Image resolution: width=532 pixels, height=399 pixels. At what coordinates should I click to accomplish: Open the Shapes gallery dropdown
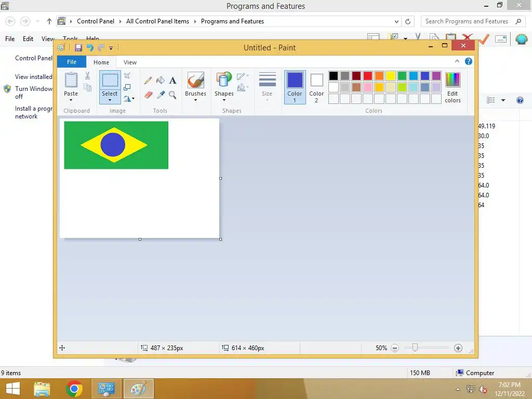[x=224, y=100]
